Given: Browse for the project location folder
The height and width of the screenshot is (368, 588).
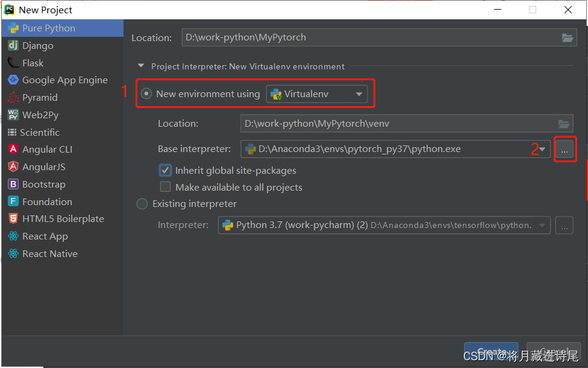Looking at the screenshot, I should [568, 37].
